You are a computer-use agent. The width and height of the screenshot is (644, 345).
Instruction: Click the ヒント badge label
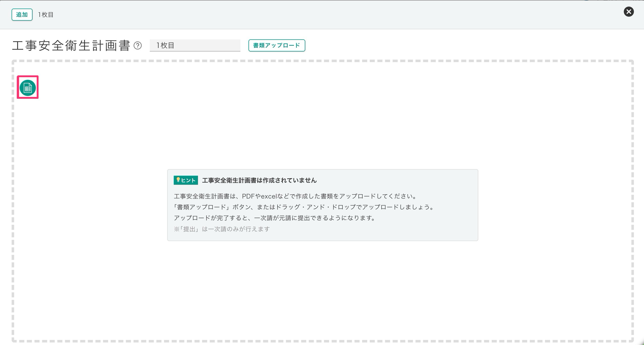[188, 180]
